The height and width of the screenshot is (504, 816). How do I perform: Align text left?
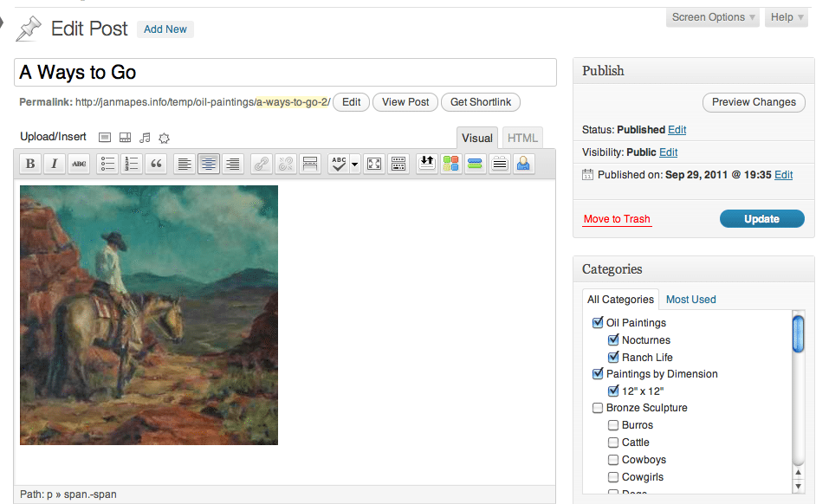tap(185, 164)
